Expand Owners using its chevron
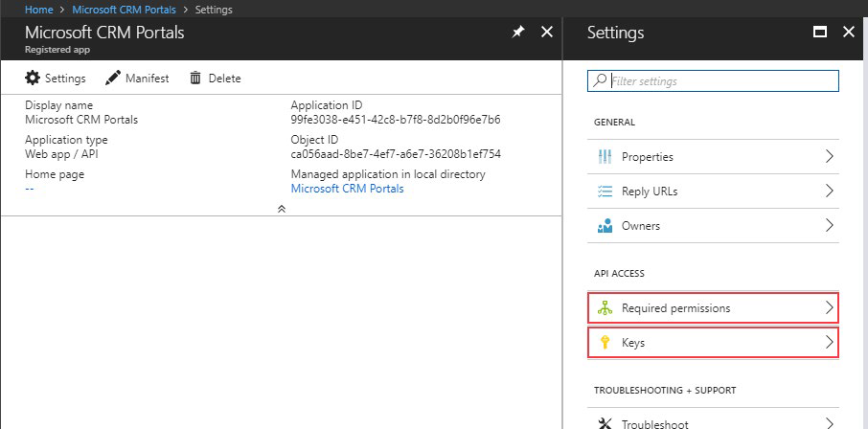Viewport: 868px width, 429px height. [x=830, y=225]
